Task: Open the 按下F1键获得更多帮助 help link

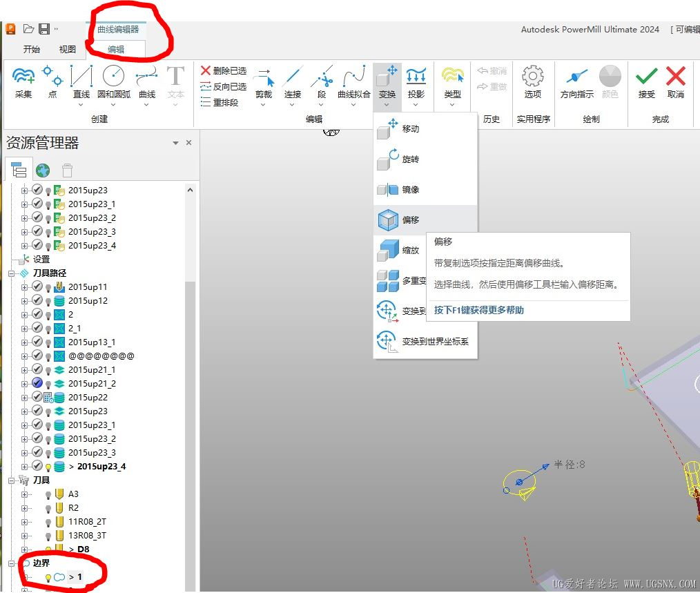Action: 478,311
